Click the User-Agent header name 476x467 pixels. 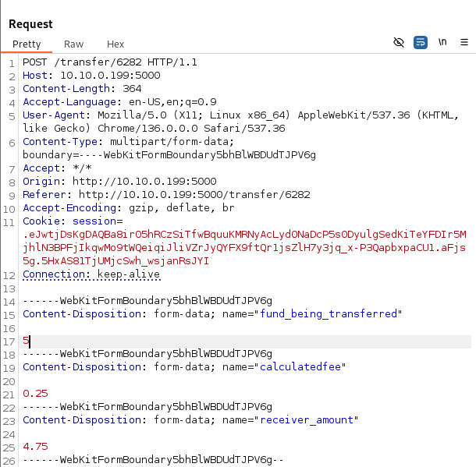(x=54, y=115)
